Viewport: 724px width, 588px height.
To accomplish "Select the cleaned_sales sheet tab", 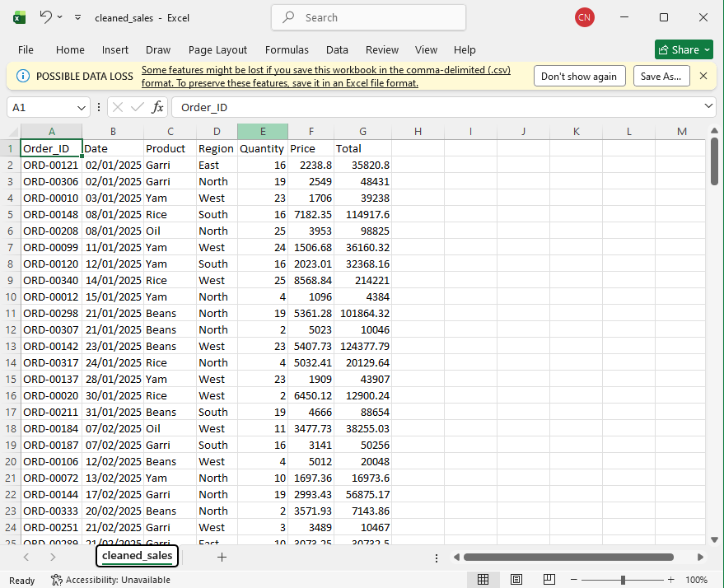I will (137, 556).
